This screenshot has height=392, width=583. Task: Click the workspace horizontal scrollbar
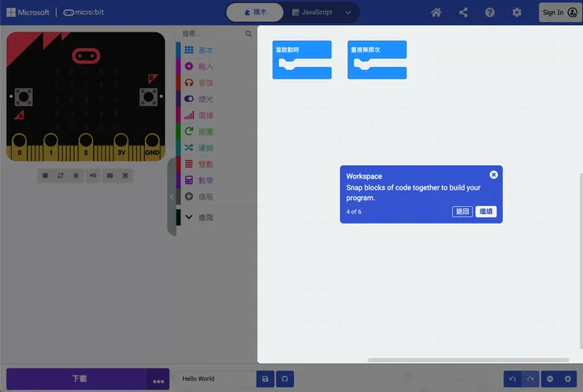coord(468,360)
